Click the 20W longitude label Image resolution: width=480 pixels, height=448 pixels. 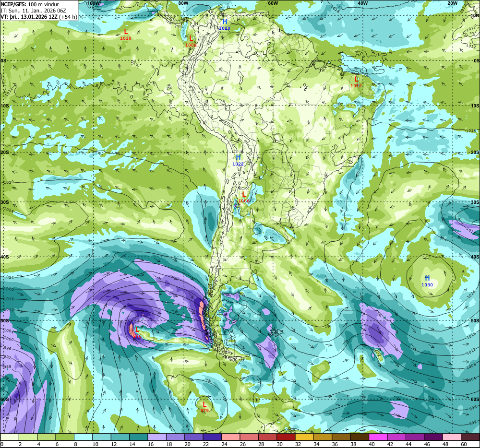452,3
